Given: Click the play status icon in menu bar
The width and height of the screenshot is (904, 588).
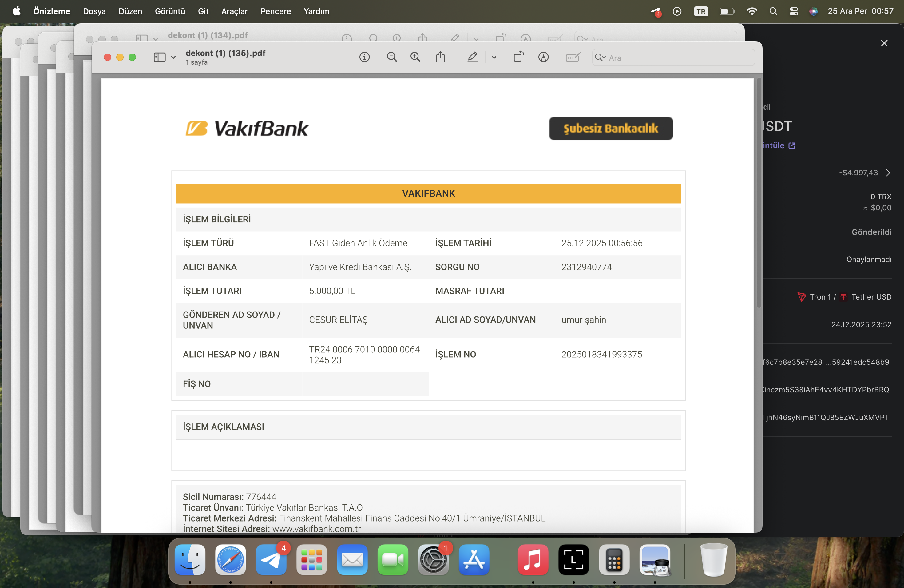Looking at the screenshot, I should [677, 11].
